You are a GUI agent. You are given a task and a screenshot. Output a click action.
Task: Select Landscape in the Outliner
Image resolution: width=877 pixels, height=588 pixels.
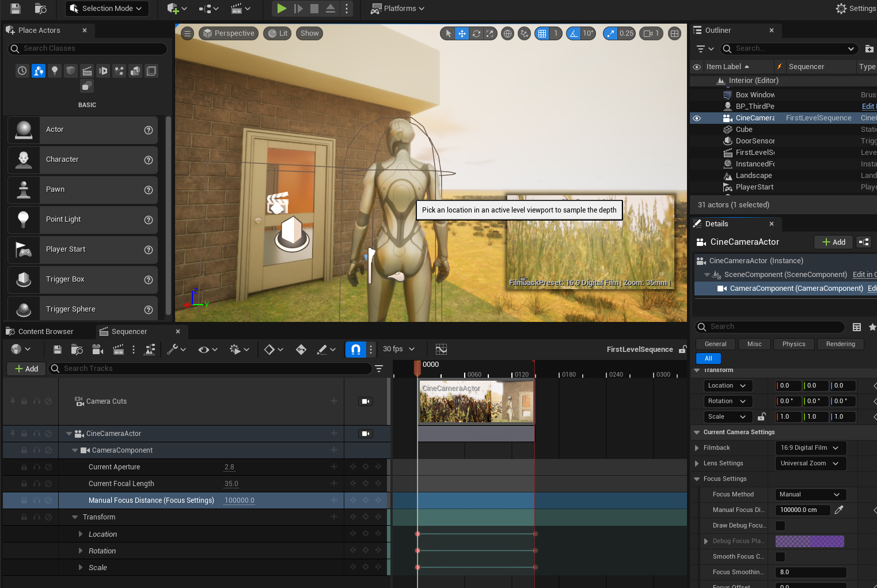[754, 176]
